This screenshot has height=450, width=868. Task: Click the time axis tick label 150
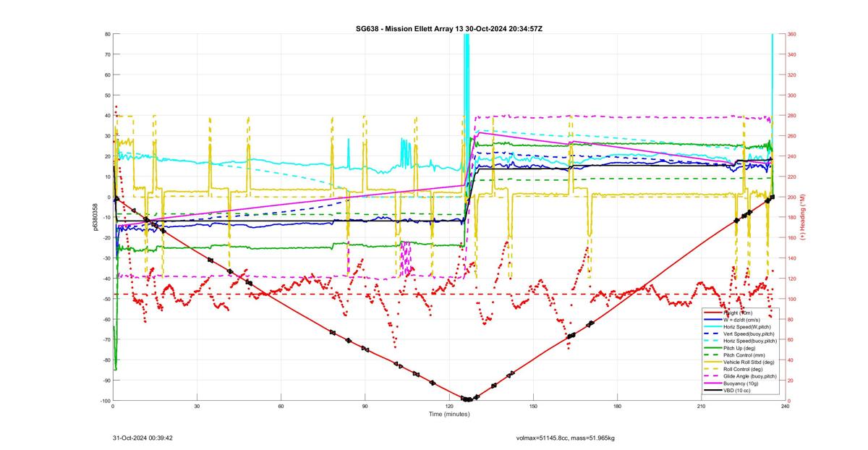click(533, 407)
